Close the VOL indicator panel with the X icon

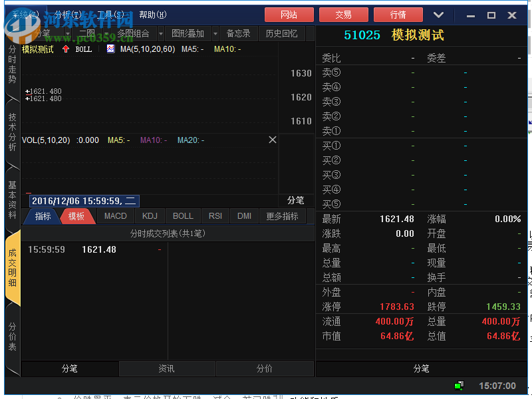pos(273,140)
